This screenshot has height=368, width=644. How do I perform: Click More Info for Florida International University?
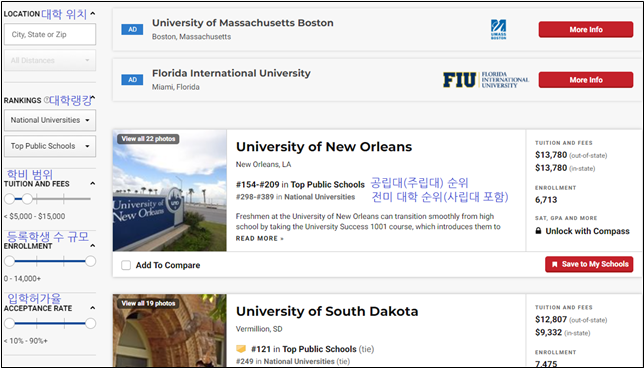click(586, 80)
